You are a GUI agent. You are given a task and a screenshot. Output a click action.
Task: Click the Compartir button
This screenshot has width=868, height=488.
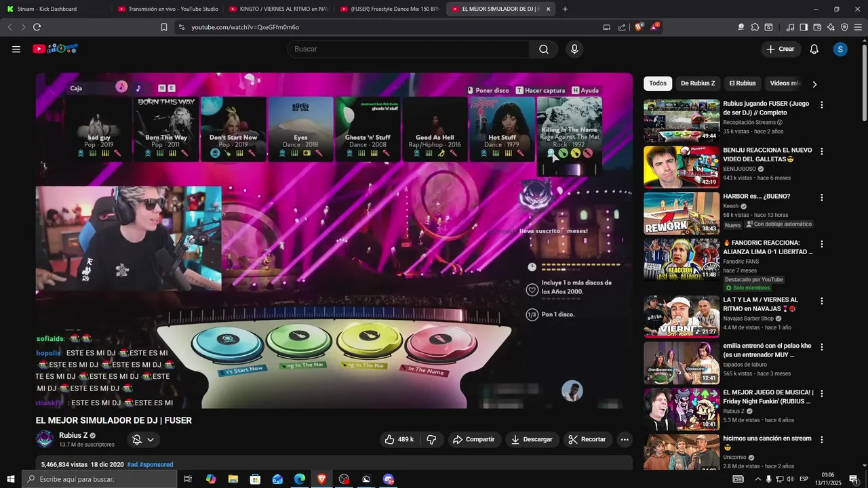click(473, 439)
